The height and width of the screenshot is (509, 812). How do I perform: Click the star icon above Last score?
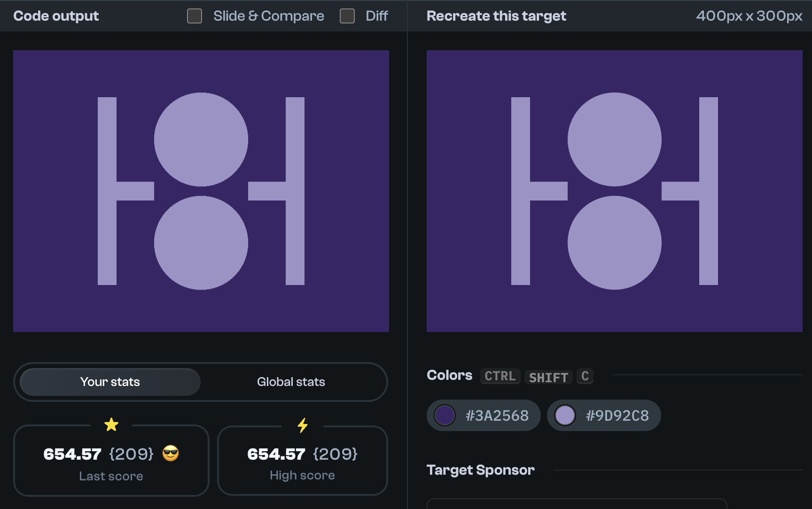pos(111,424)
